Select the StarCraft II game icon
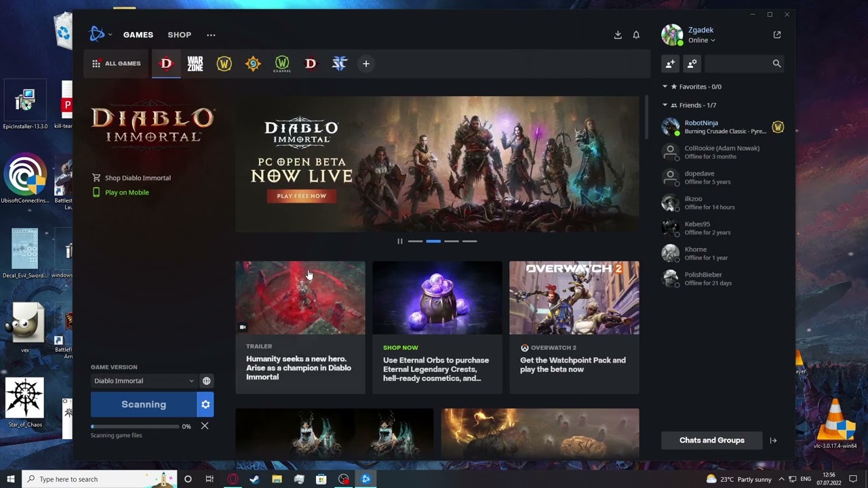868x488 pixels. pos(340,64)
